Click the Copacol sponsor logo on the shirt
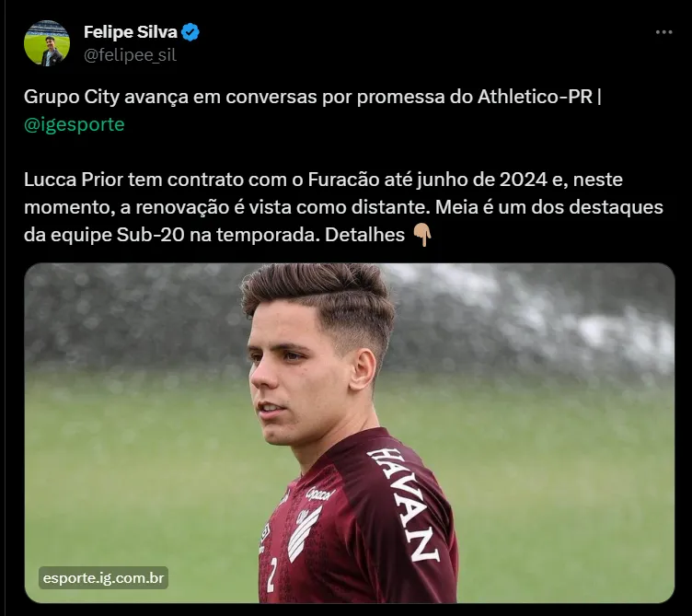692x616 pixels. point(320,494)
